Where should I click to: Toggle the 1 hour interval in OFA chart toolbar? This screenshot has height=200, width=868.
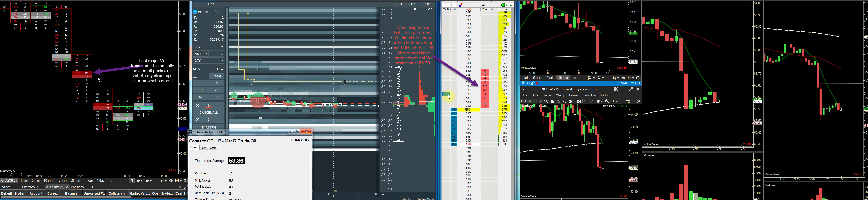[x=89, y=181]
